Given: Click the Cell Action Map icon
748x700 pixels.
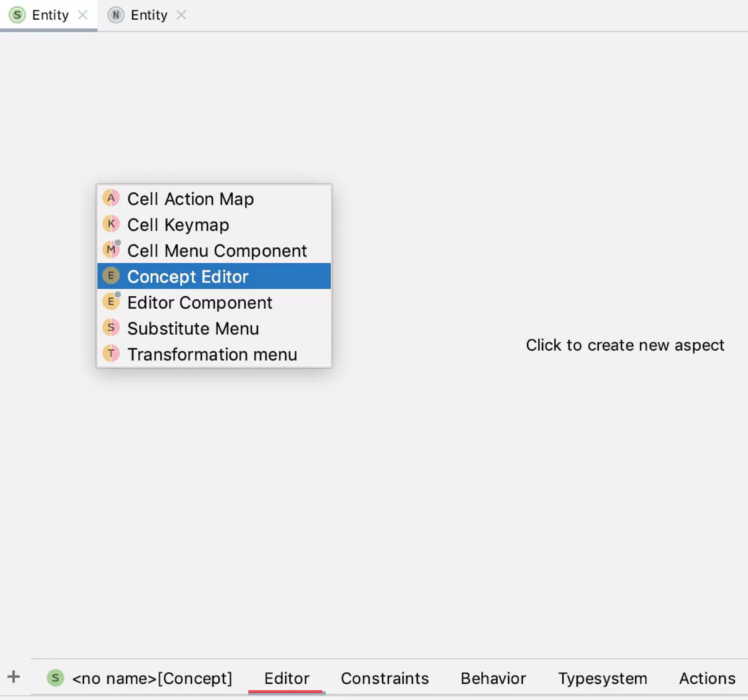Looking at the screenshot, I should click(x=111, y=198).
